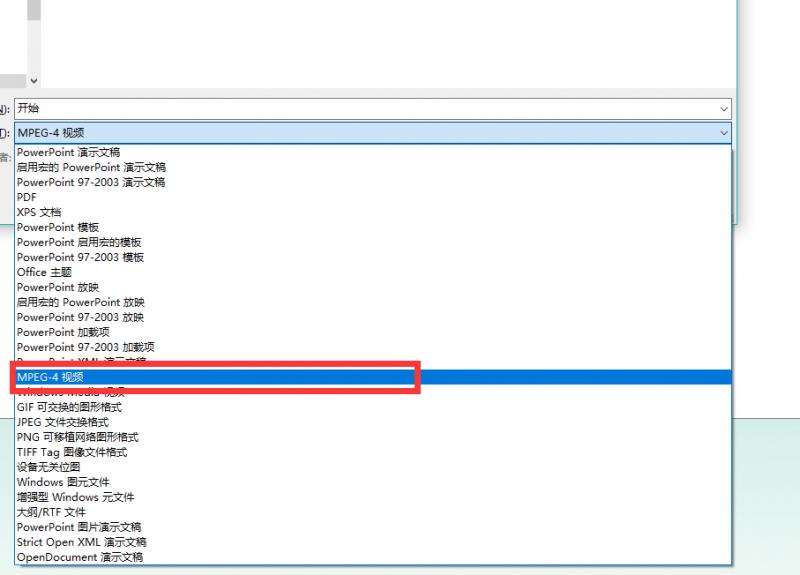Open the file name dropdown arrow
This screenshot has height=575, width=800.
point(723,109)
